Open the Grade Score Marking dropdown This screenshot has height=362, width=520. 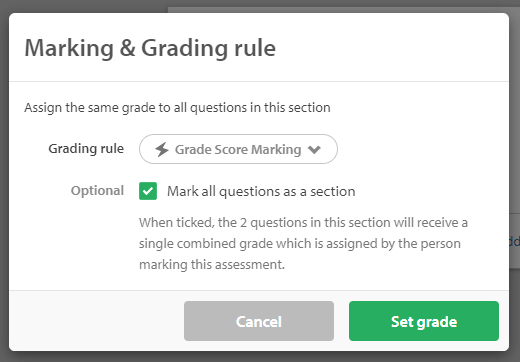[x=238, y=149]
